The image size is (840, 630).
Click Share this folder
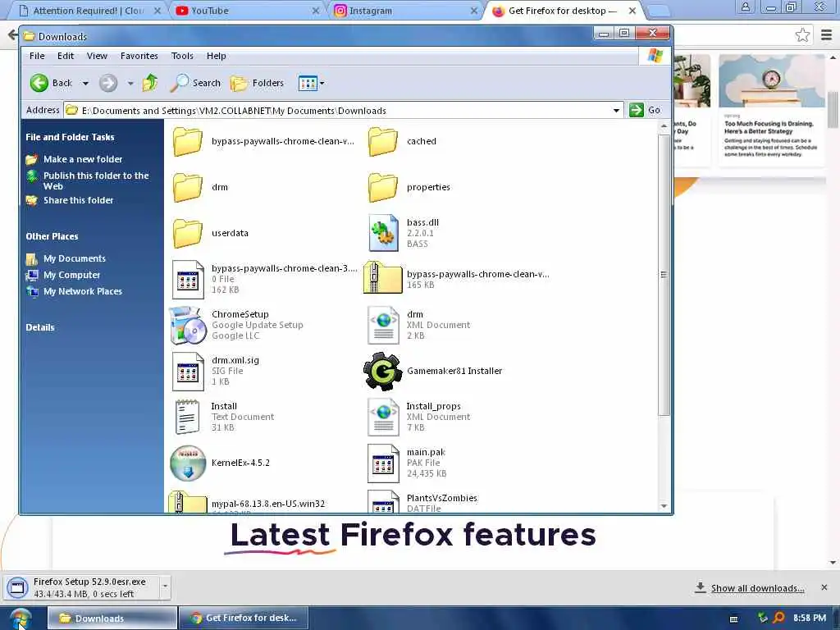[78, 200]
